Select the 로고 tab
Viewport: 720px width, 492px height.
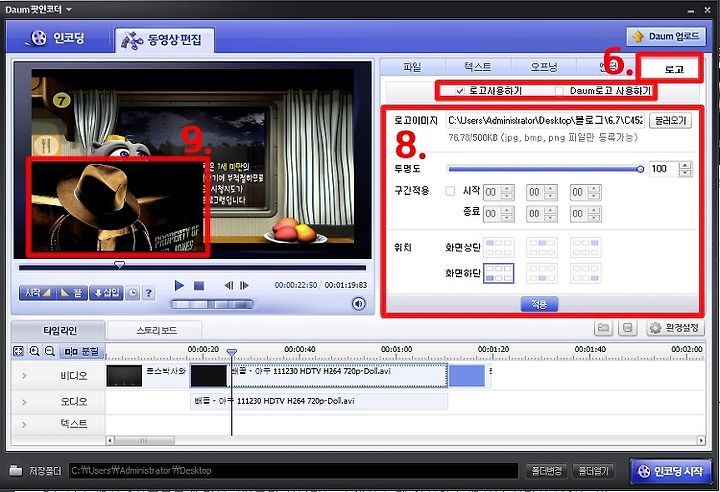(x=674, y=69)
